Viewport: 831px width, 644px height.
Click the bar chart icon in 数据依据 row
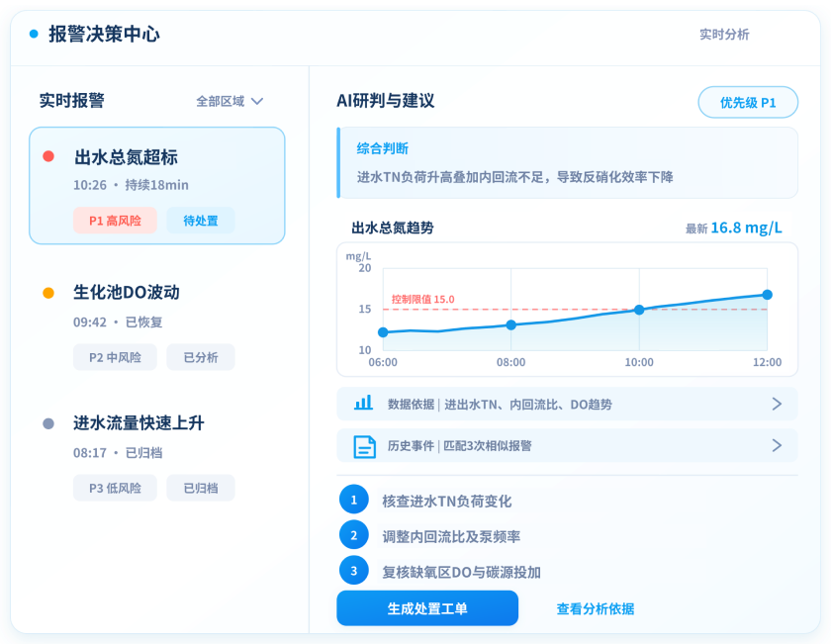364,404
